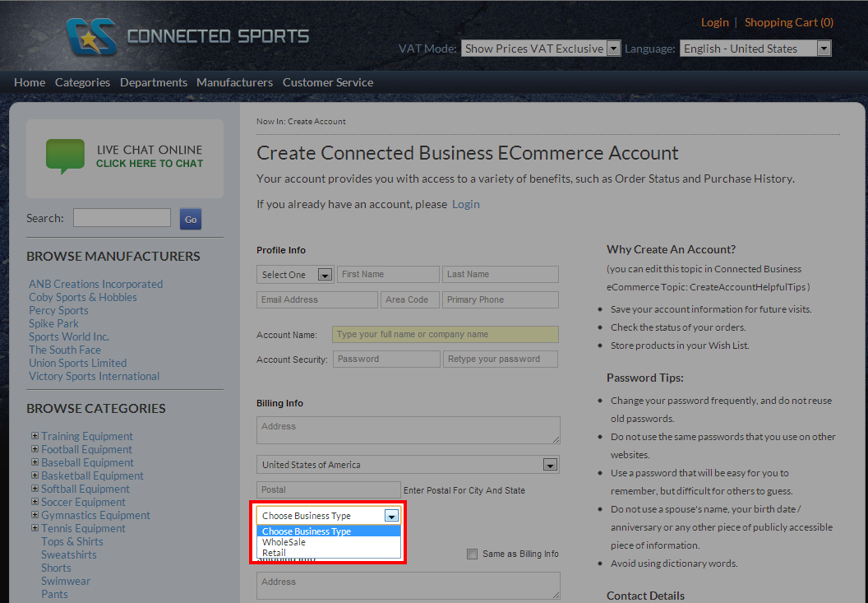The image size is (868, 603).
Task: Expand the Tennis Equipment plus icon
Action: 35,528
